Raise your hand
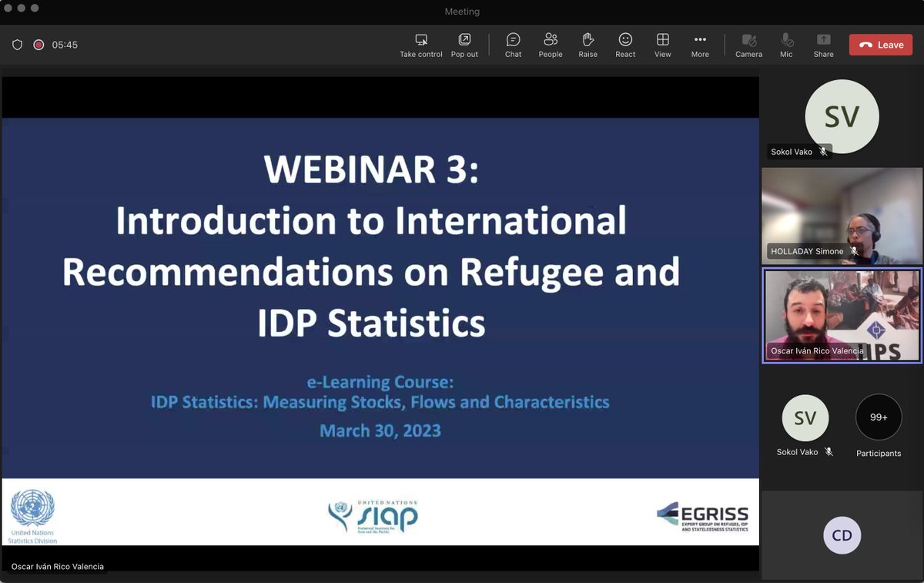 tap(588, 45)
